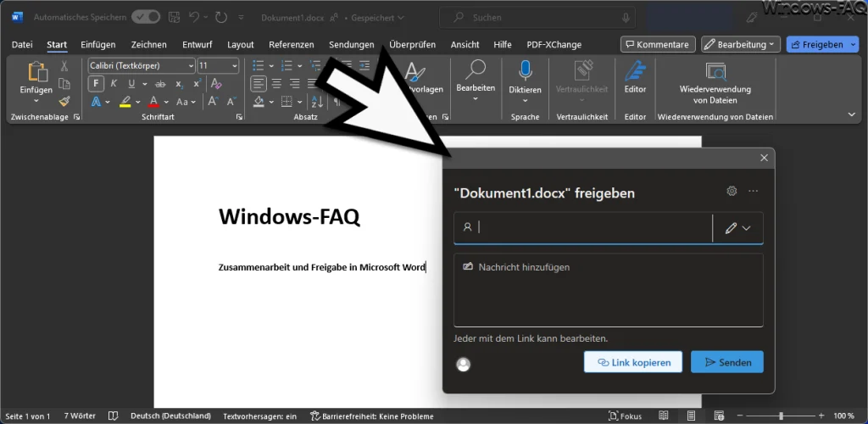Copy selection with the copy icon
The image size is (868, 424).
point(64,84)
